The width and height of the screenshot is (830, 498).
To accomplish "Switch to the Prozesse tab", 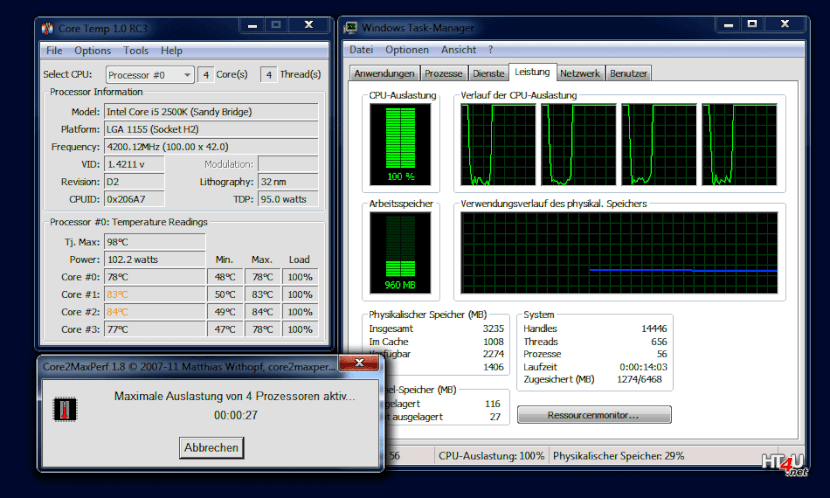I will (x=444, y=73).
